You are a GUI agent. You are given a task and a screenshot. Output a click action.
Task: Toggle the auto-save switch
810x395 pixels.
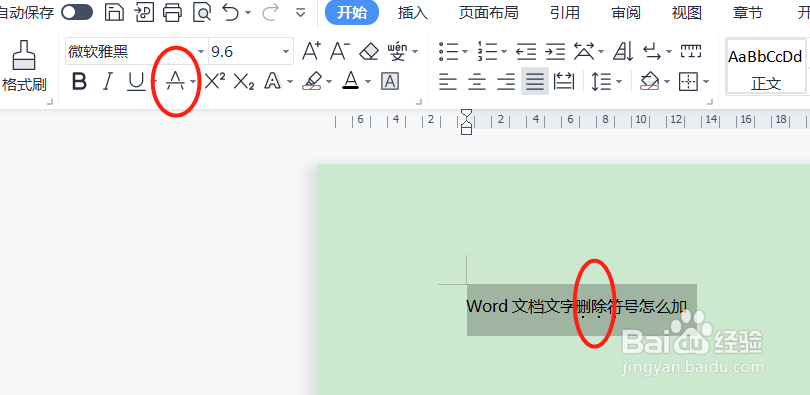point(77,12)
